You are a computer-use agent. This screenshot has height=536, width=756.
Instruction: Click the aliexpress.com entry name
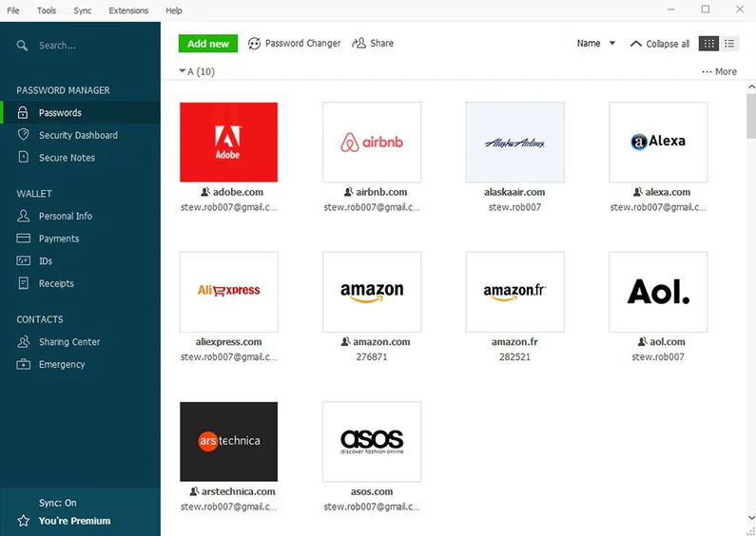pyautogui.click(x=228, y=342)
